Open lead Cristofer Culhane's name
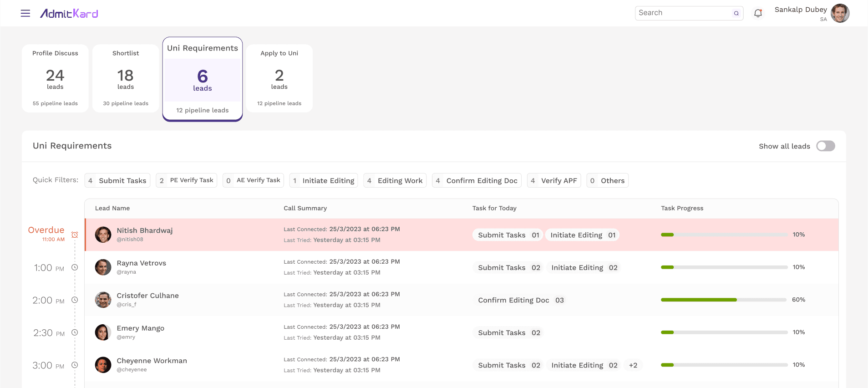The width and height of the screenshot is (868, 388). point(148,296)
